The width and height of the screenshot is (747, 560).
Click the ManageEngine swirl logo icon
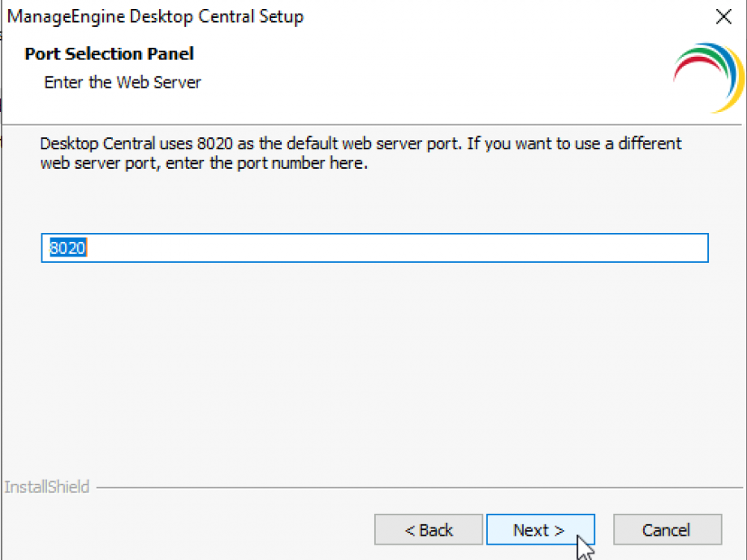point(708,75)
